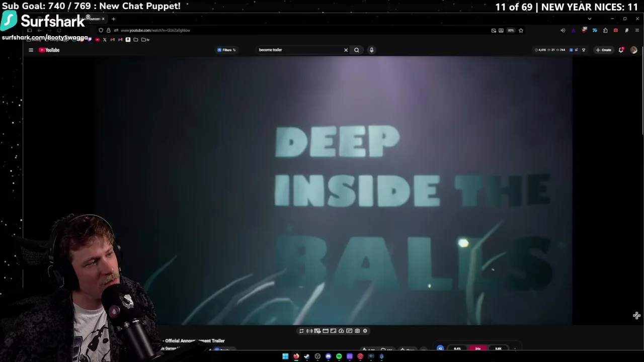
Task: Open Spotify from the taskbar
Action: tap(339, 356)
